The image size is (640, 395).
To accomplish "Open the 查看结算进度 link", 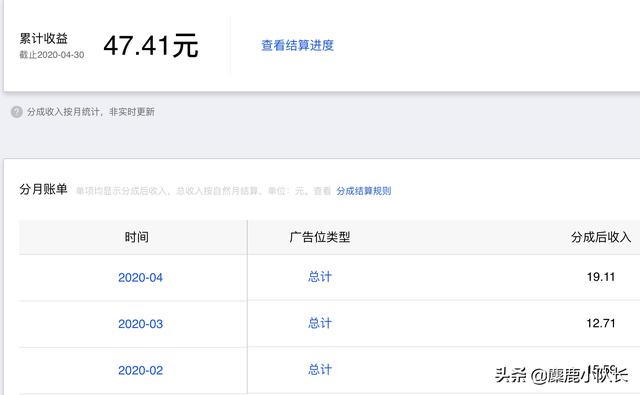I will coord(297,45).
